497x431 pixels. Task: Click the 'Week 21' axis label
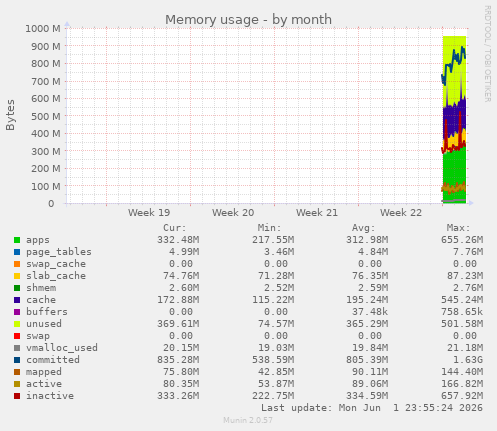tap(317, 213)
